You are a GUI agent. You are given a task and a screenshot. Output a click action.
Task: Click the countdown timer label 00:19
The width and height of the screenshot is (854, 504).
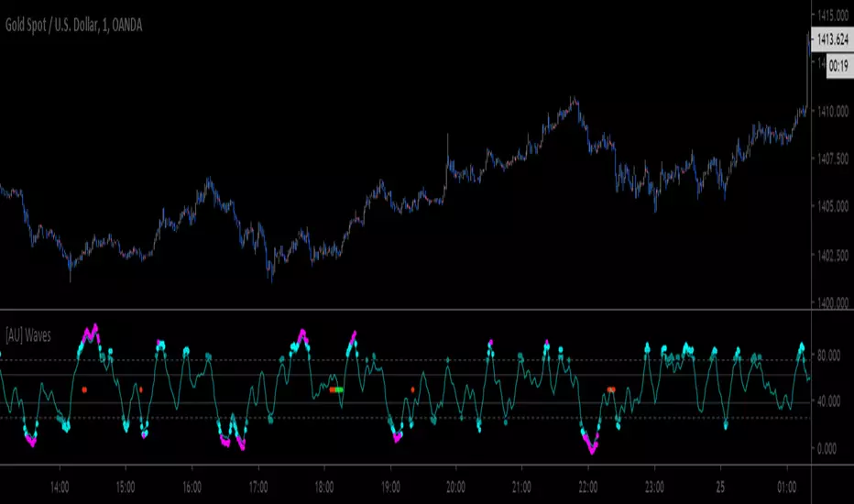coord(839,66)
